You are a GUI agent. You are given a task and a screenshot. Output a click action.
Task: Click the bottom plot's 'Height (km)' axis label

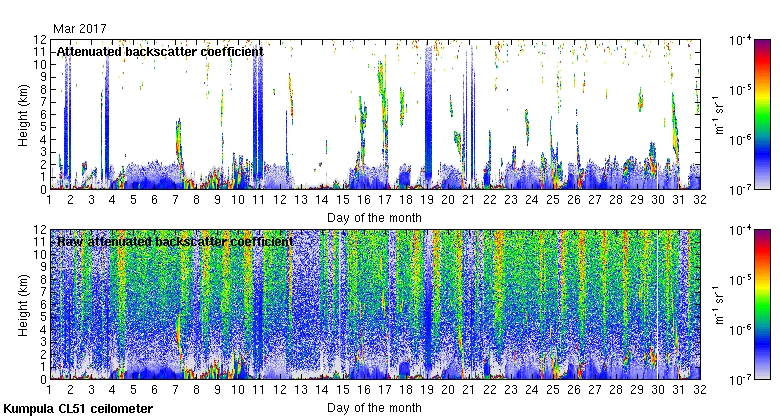[23, 306]
